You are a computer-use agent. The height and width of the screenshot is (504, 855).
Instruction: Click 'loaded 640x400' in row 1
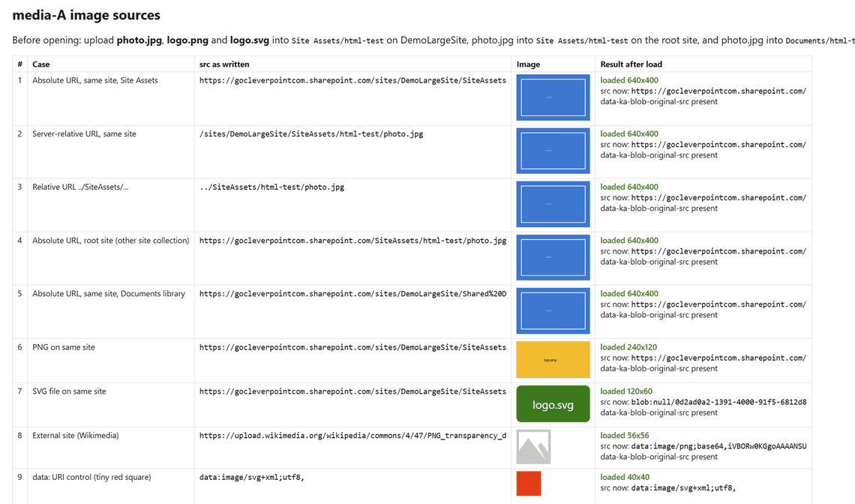coord(629,80)
